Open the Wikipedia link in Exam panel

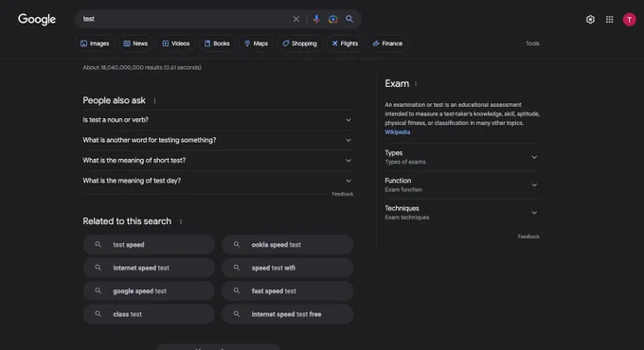[397, 132]
